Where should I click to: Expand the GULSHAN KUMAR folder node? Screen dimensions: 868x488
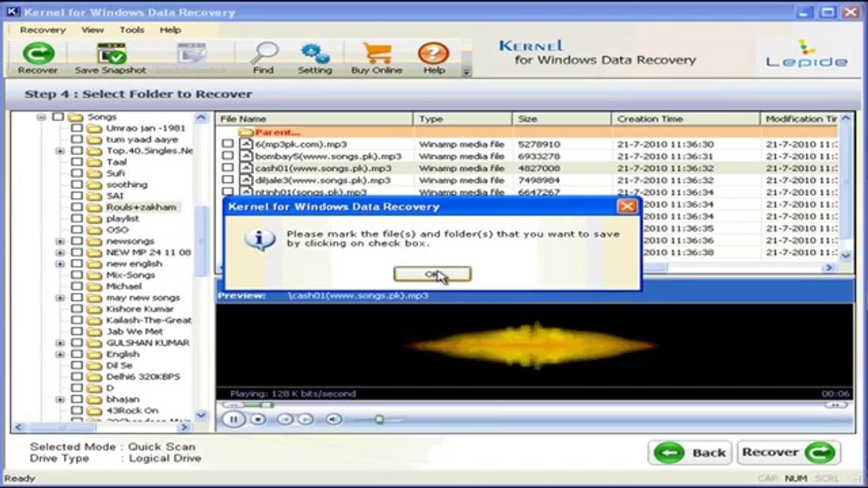60,343
